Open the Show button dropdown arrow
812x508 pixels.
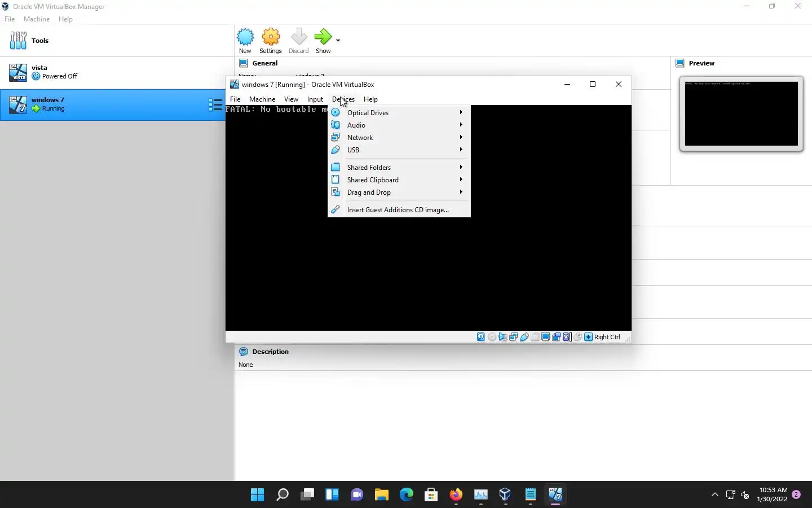tap(338, 41)
